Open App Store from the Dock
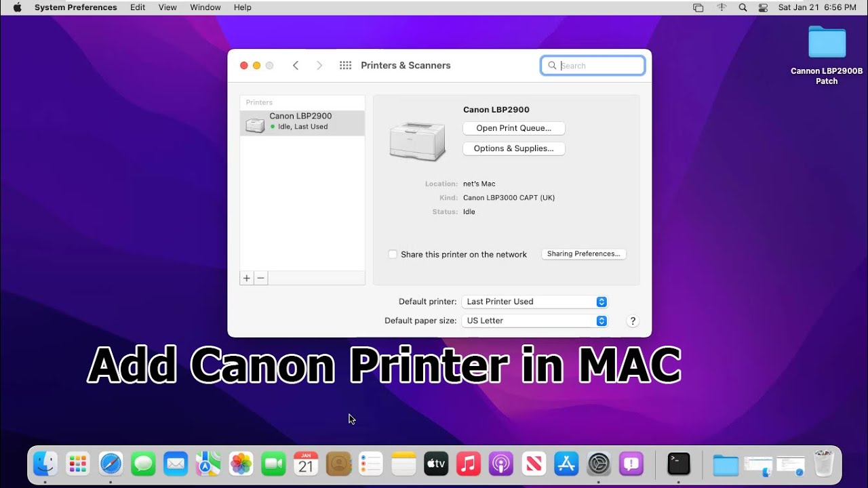The height and width of the screenshot is (488, 868). [x=566, y=464]
